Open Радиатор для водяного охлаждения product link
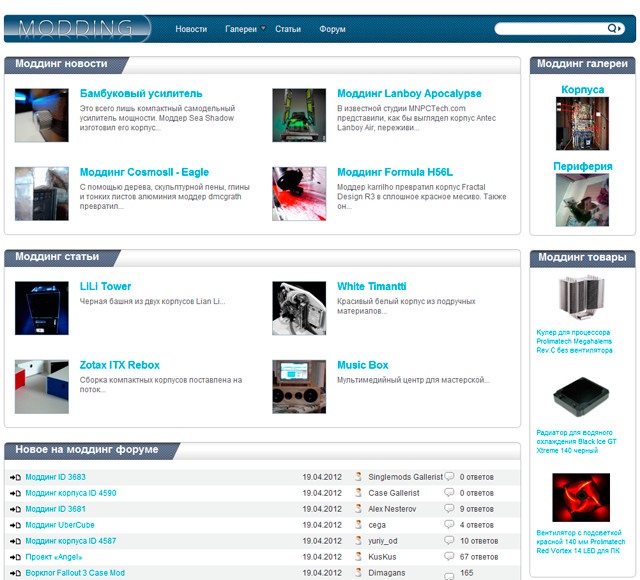Viewport: 640px width, 580px height. (576, 442)
